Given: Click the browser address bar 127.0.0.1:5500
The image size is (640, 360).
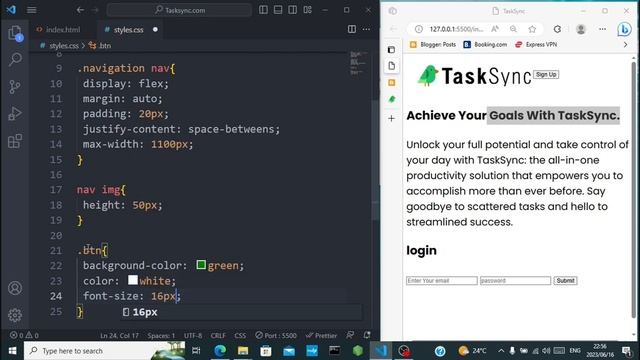Looking at the screenshot, I should coord(456,29).
